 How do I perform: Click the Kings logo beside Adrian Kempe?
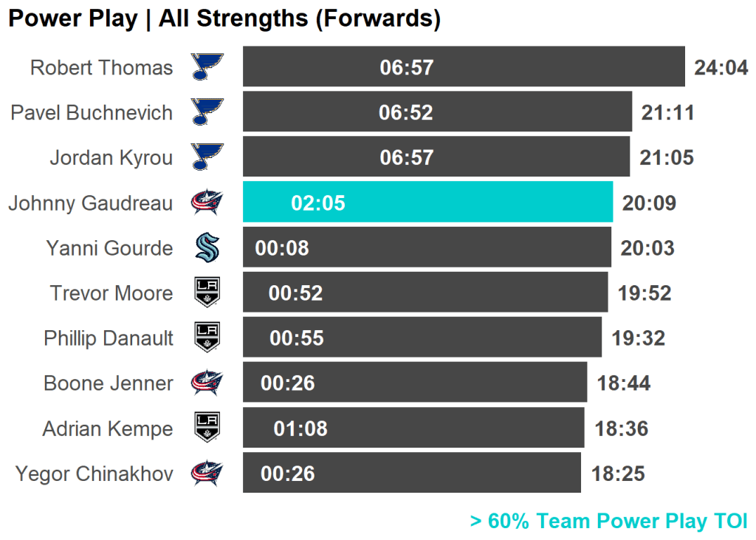click(207, 428)
